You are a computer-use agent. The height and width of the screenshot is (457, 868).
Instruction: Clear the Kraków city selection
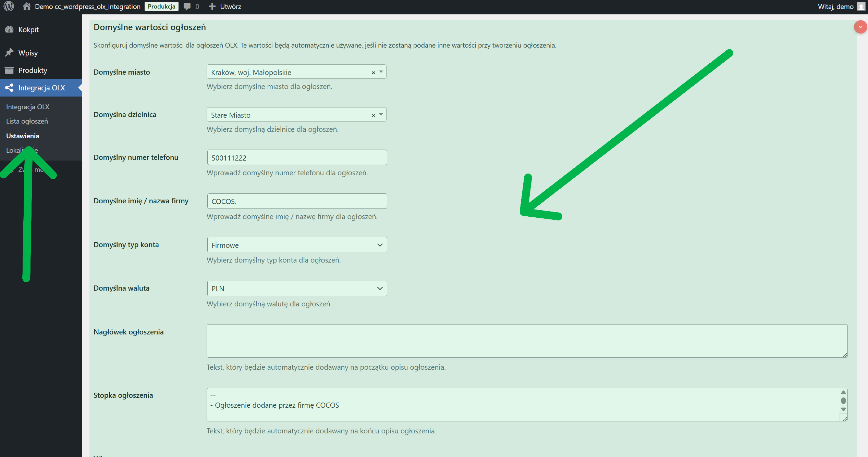coord(374,73)
